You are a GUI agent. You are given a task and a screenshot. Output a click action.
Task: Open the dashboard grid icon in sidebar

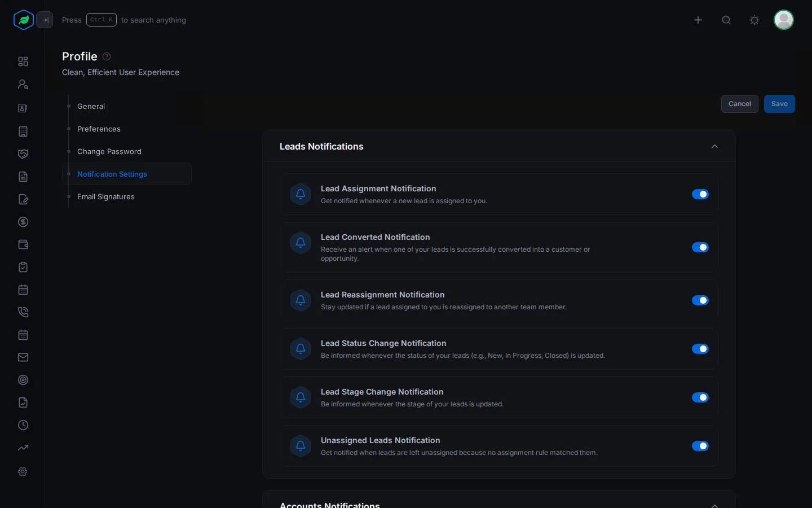click(23, 62)
